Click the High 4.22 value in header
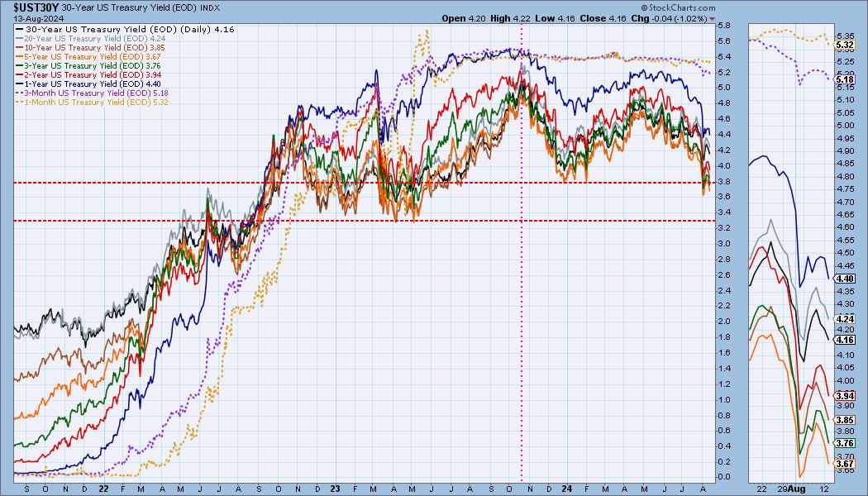 coord(510,18)
